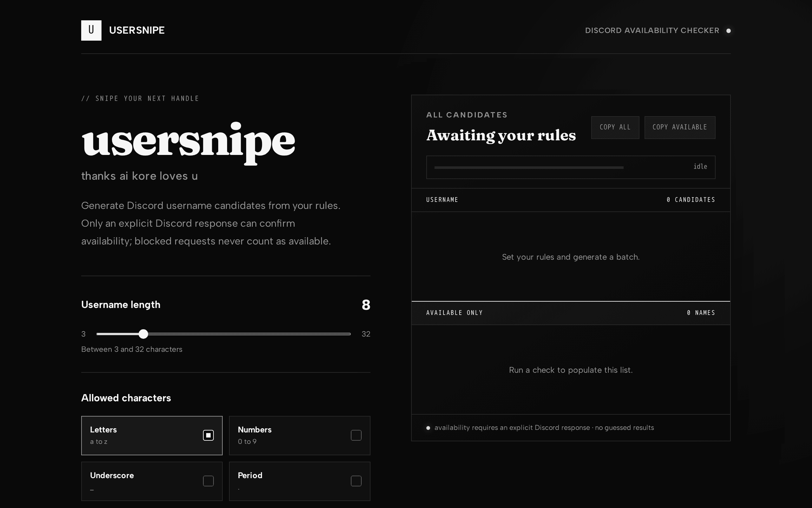This screenshot has height=508, width=812.
Task: Click the 'idle' status label
Action: [x=700, y=167]
